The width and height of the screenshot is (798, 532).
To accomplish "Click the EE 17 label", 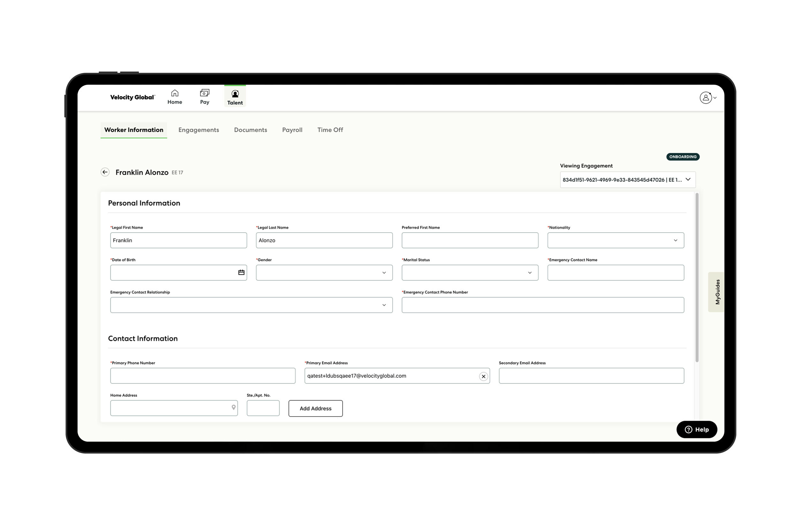I will [x=177, y=173].
